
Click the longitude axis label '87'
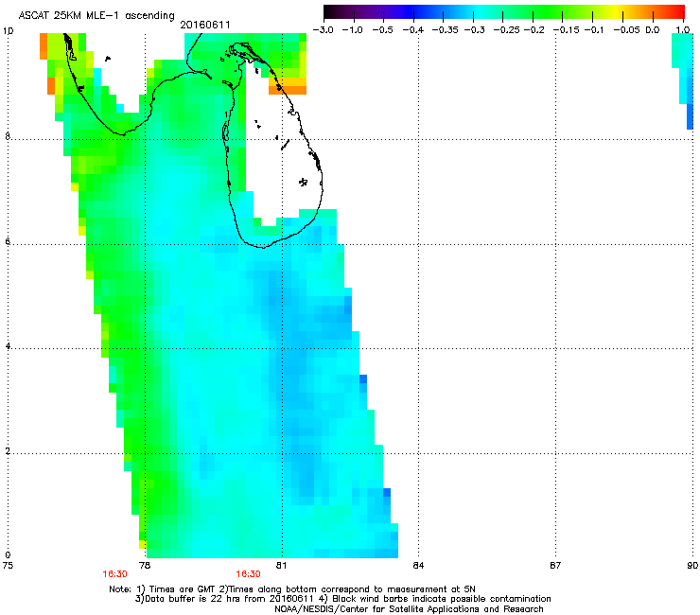click(555, 566)
